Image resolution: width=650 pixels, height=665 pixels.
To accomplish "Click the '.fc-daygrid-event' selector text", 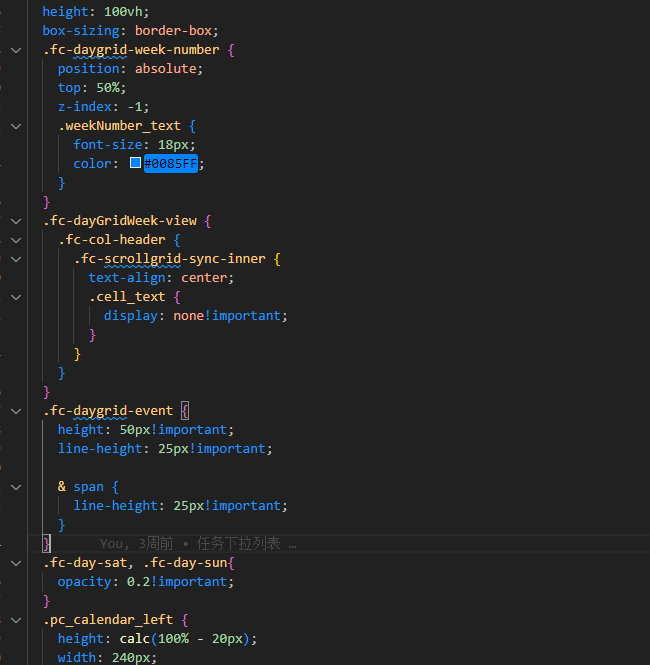I will coord(108,411).
